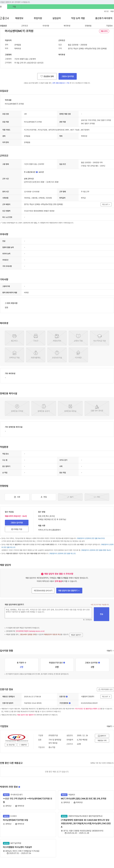114x868 pixels.
Task: Open the 실업급여 menu
Action: coord(57,18)
